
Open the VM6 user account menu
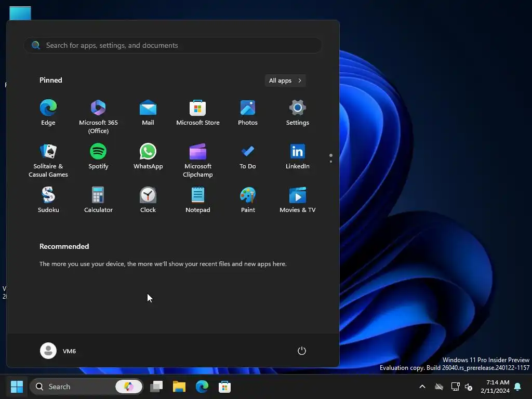click(x=58, y=351)
